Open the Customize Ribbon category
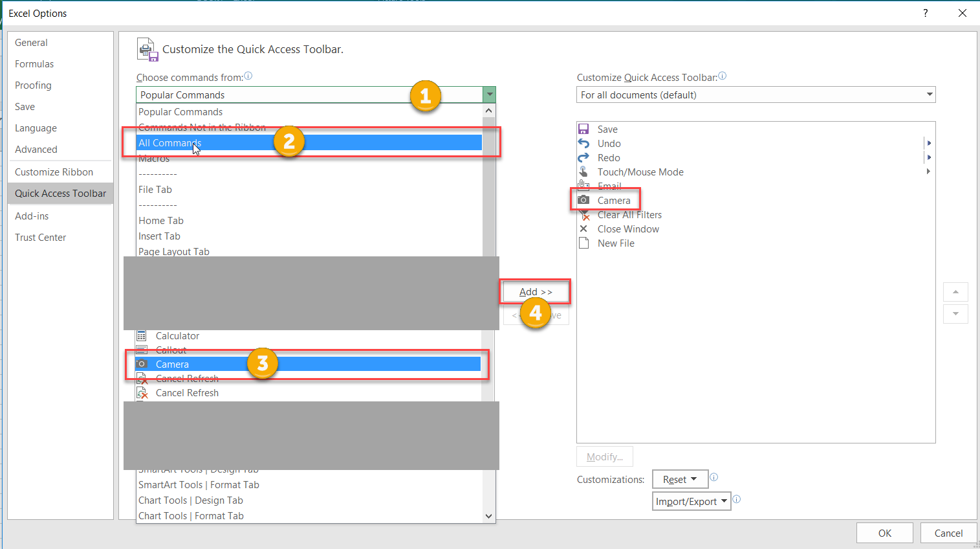980x549 pixels. click(60, 172)
